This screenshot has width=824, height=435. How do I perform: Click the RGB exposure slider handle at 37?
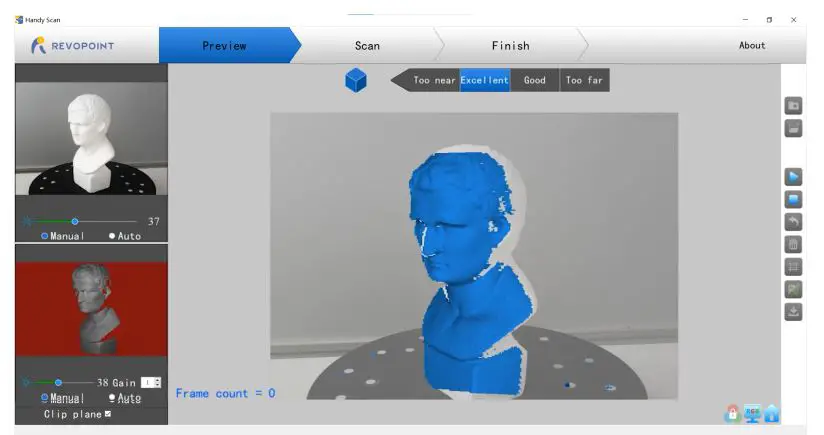click(x=75, y=222)
